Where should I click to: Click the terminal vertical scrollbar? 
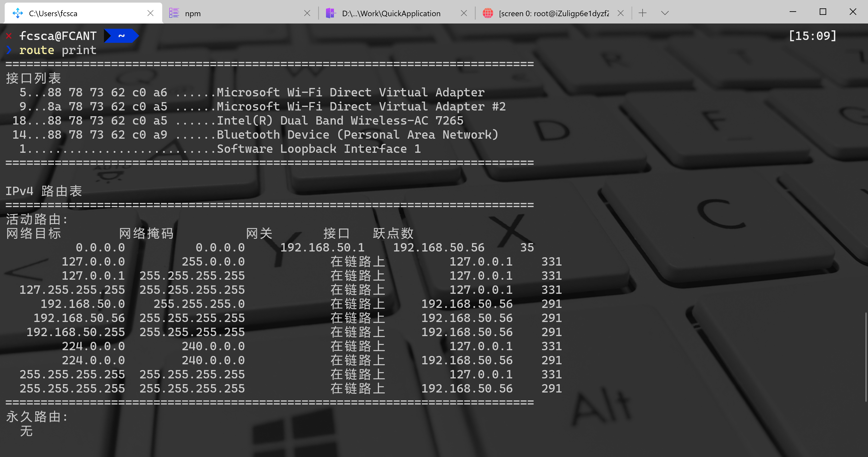pos(866,357)
